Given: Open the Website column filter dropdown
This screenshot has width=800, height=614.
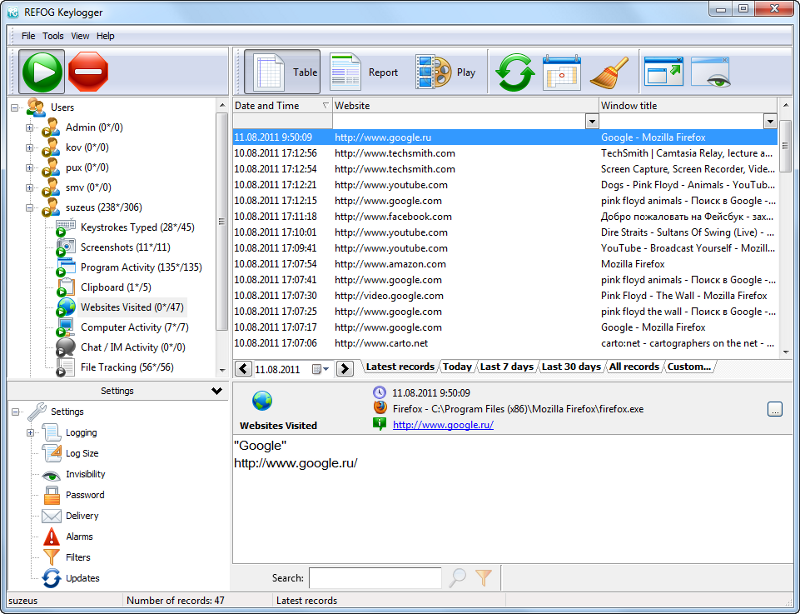Looking at the screenshot, I should (592, 121).
